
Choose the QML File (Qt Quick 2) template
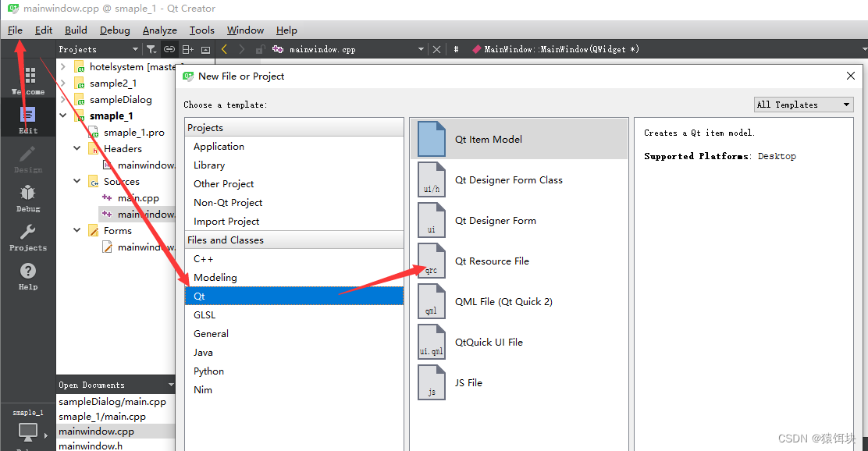(519, 302)
